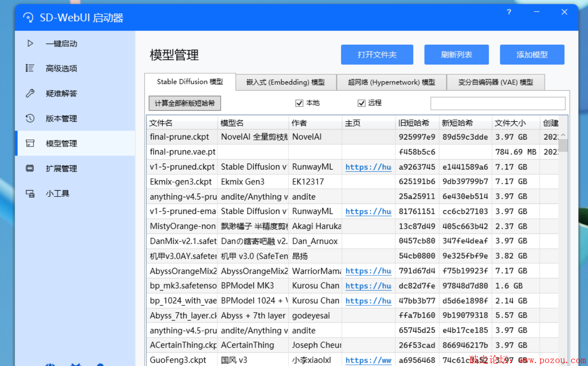Viewport: 588px width, 366px height.
Task: Sort by 模型名 column header
Action: coord(253,123)
